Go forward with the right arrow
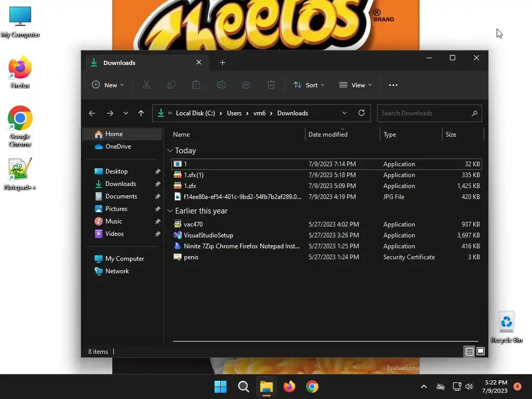The height and width of the screenshot is (399, 532). 110,113
